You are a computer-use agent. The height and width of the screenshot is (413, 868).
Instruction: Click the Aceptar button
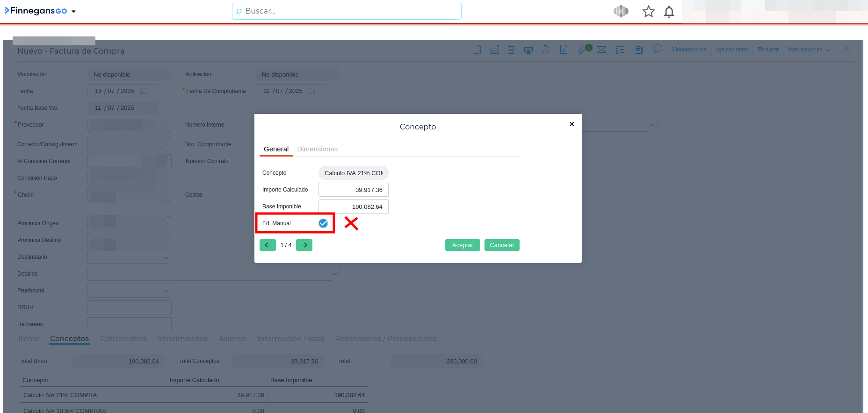tap(463, 245)
